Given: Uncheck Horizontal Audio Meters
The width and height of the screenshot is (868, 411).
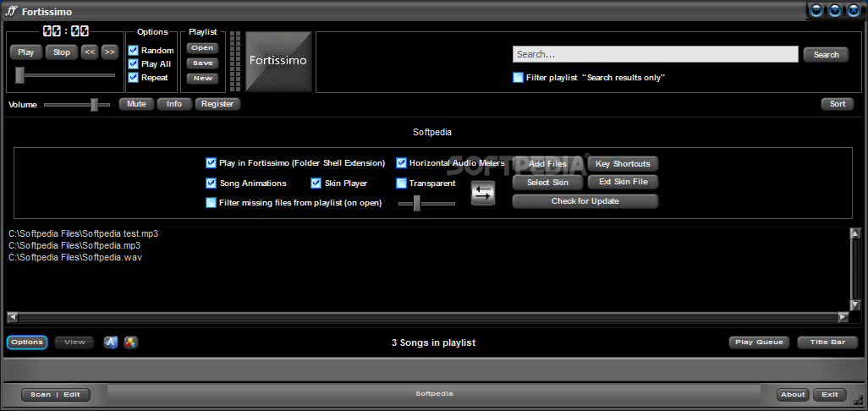Looking at the screenshot, I should 401,162.
